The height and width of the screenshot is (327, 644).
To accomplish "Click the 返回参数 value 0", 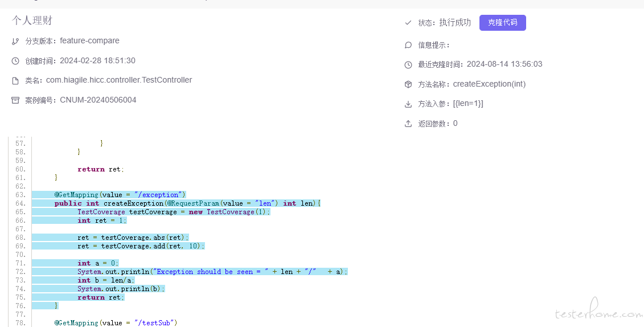I will (455, 123).
